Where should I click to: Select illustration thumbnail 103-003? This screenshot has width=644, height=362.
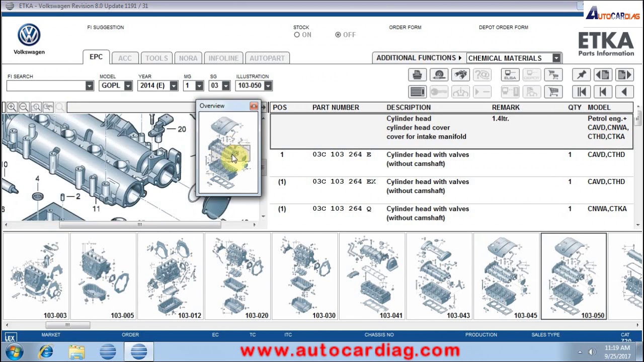coord(36,277)
